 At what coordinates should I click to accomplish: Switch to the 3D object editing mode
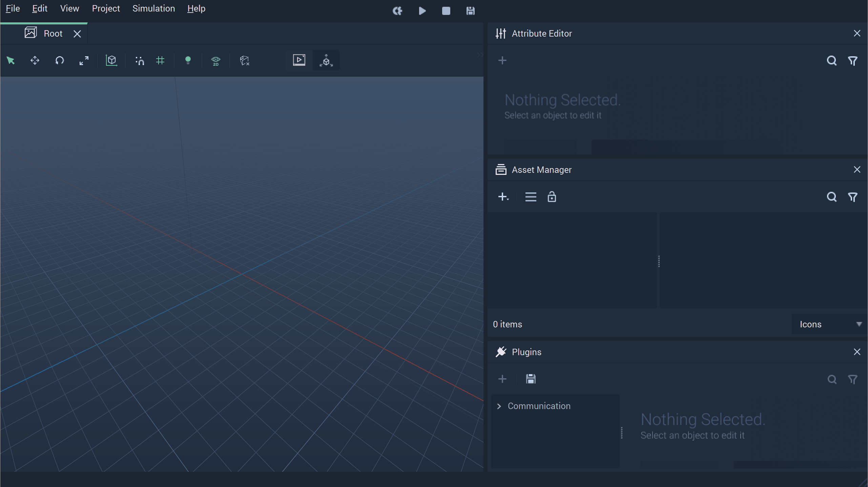pyautogui.click(x=326, y=60)
